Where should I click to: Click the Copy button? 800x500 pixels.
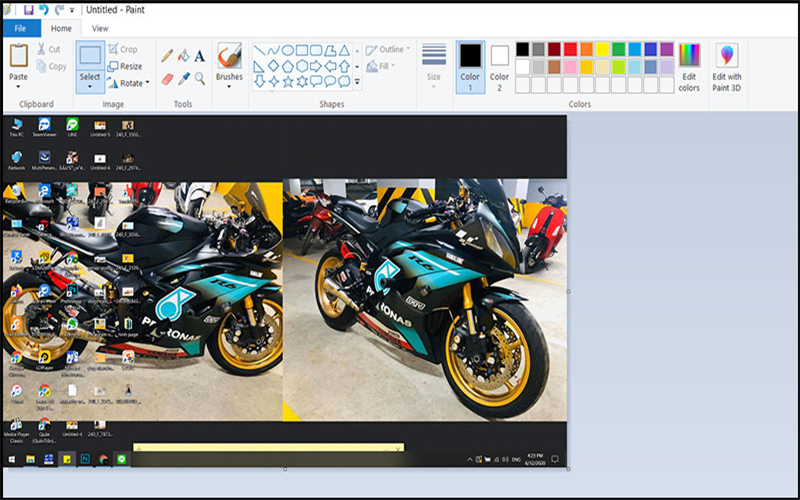[x=52, y=66]
